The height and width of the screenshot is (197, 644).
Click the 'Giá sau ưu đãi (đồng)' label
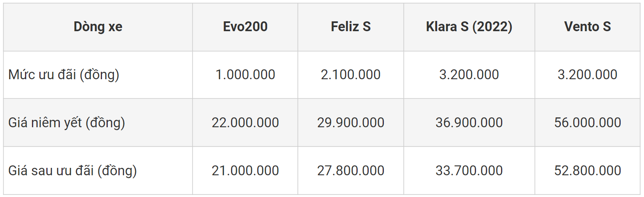[73, 171]
